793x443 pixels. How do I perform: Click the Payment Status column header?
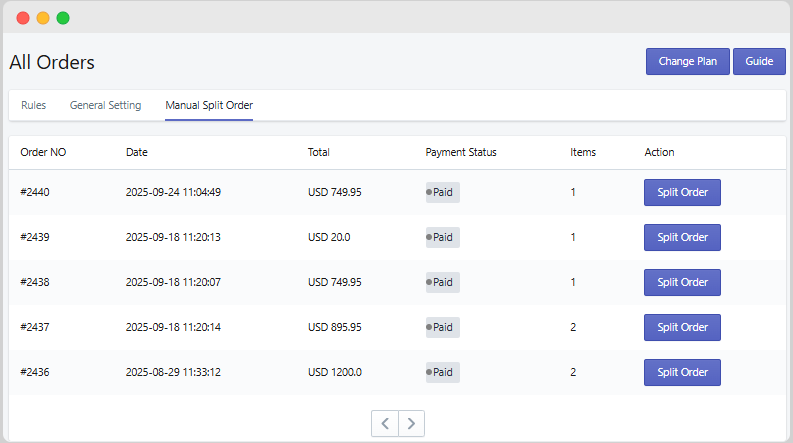point(460,152)
